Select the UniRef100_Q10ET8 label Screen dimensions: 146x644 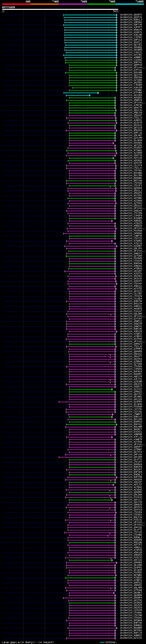point(131,123)
